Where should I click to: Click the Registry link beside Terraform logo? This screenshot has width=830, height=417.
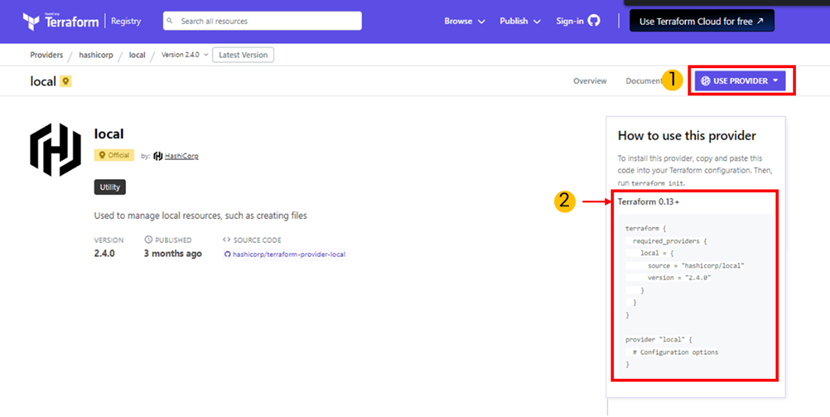[126, 21]
